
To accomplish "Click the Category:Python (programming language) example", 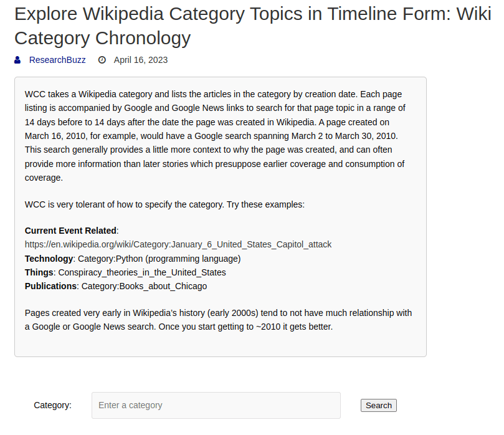I will click(x=161, y=259).
